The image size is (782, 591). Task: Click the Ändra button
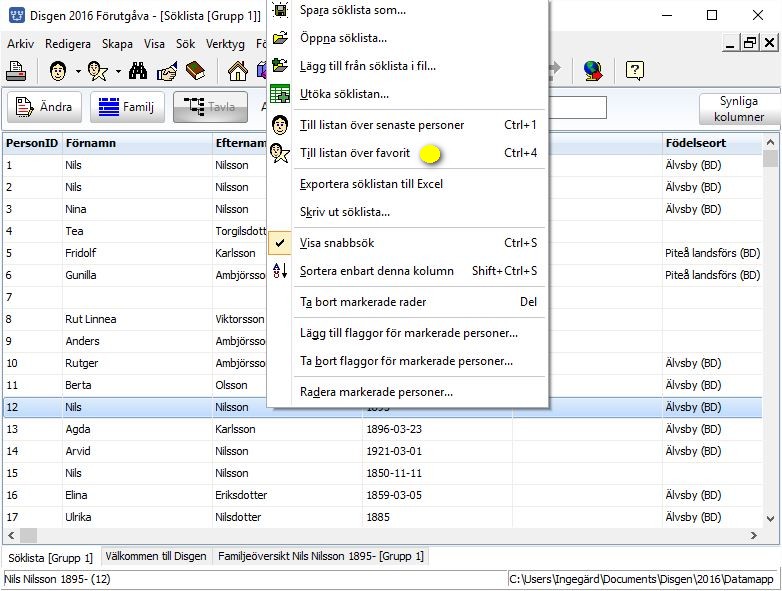[44, 107]
